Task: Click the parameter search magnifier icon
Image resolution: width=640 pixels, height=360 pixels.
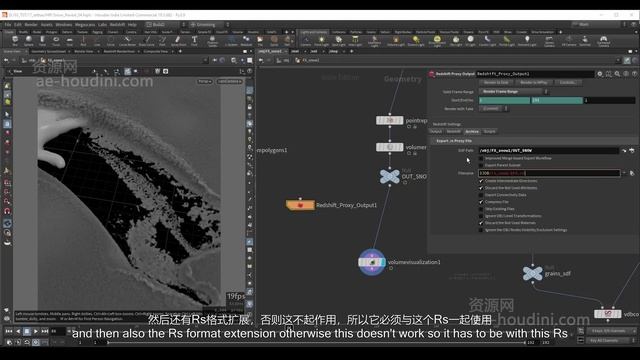Action: point(617,74)
